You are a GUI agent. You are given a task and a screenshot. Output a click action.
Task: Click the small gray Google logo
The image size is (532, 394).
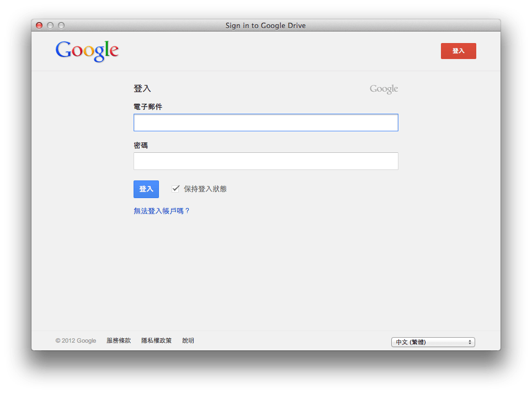(384, 89)
